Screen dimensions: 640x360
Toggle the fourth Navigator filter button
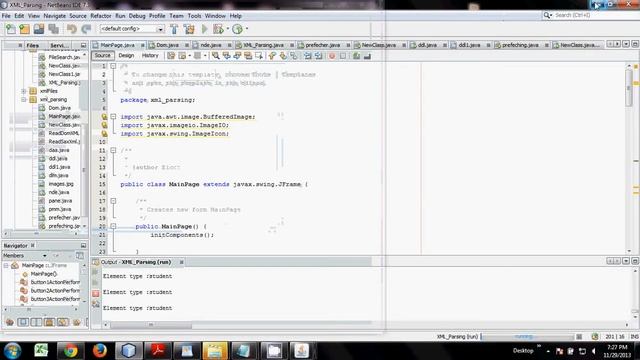(x=49, y=322)
